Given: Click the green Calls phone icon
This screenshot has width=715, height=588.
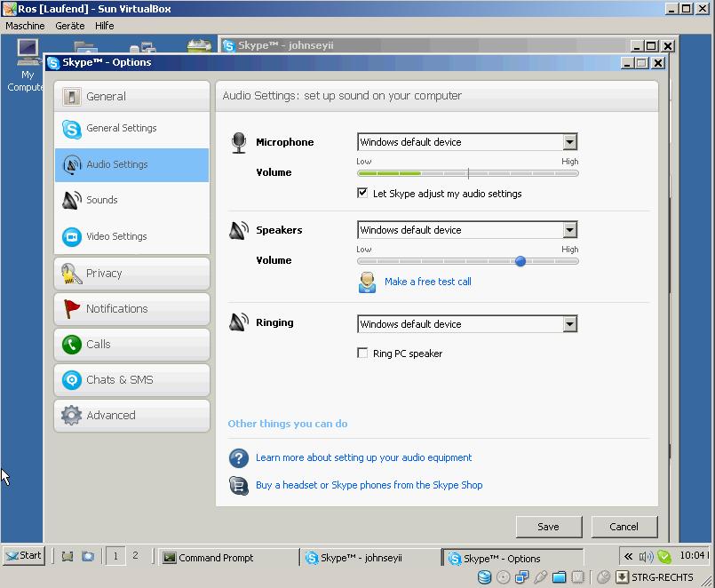Looking at the screenshot, I should pos(71,345).
